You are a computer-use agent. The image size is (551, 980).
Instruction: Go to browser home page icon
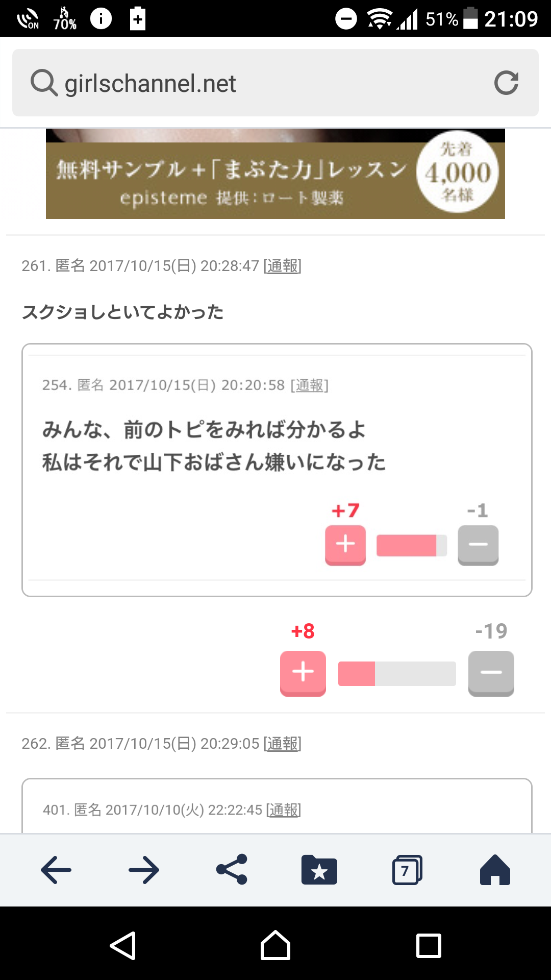(495, 870)
